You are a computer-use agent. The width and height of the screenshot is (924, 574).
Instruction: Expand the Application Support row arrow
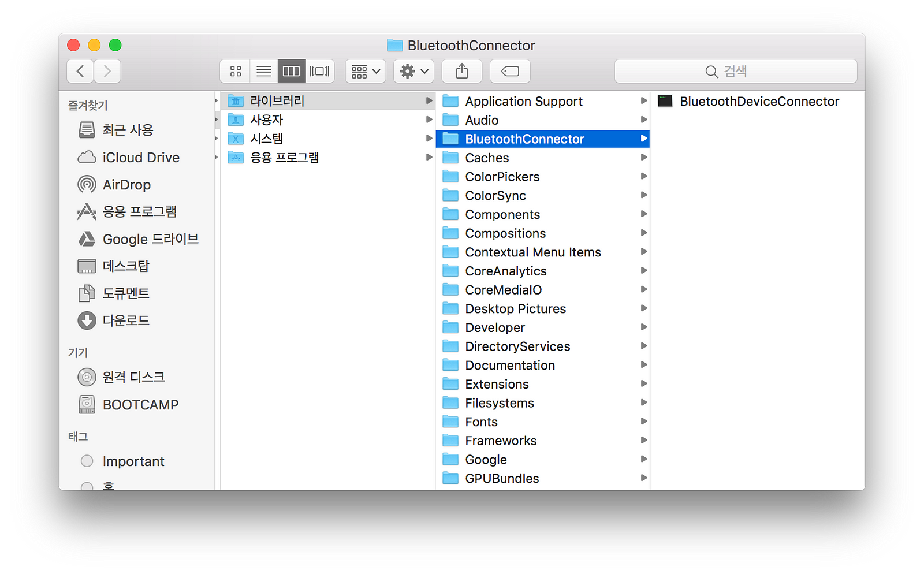[644, 101]
